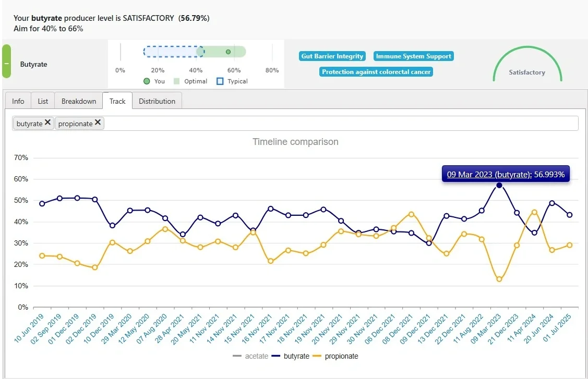Click the green You marker on the range bar
588x379 pixels.
(228, 52)
